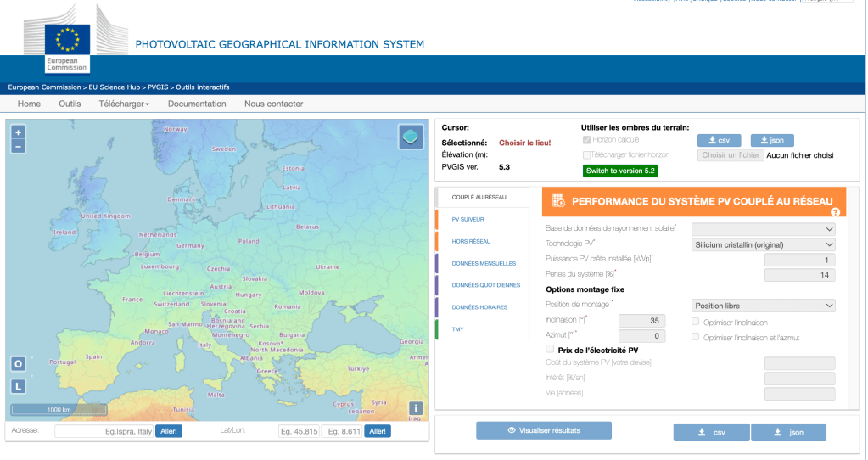Image resolution: width=868 pixels, height=460 pixels.
Task: Click the 'O' map overlay button
Action: [18, 364]
